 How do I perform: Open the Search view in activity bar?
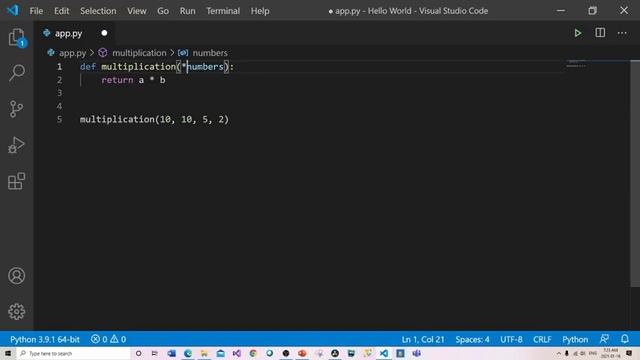coord(17,73)
